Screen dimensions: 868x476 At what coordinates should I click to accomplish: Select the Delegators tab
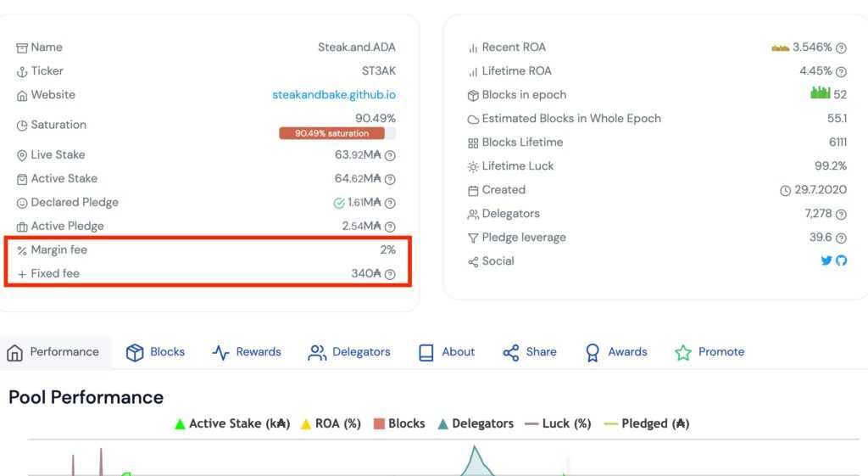click(x=349, y=352)
